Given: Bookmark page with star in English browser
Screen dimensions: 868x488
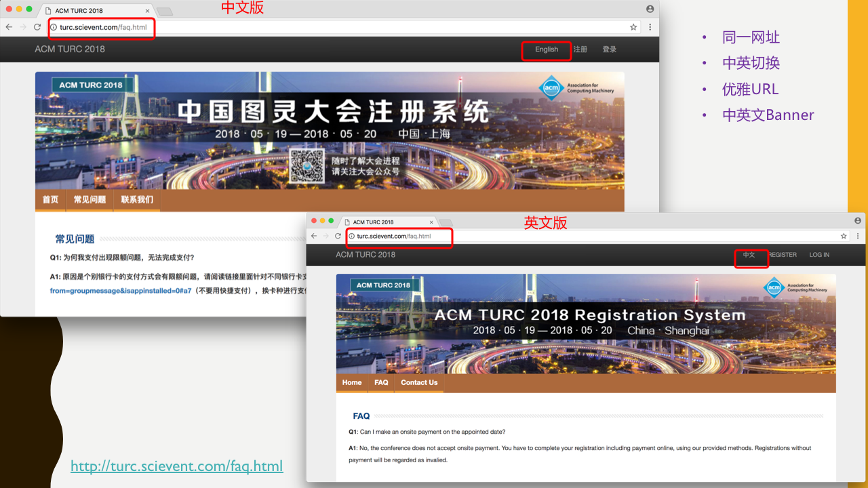Looking at the screenshot, I should tap(844, 236).
